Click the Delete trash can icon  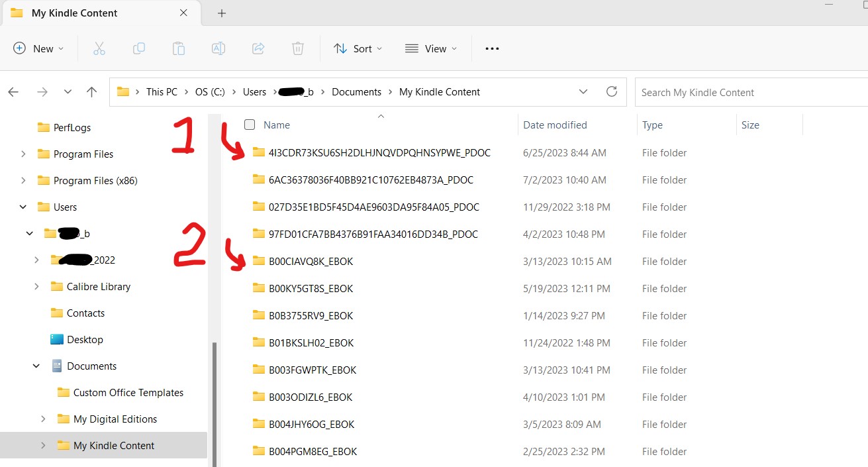click(298, 48)
